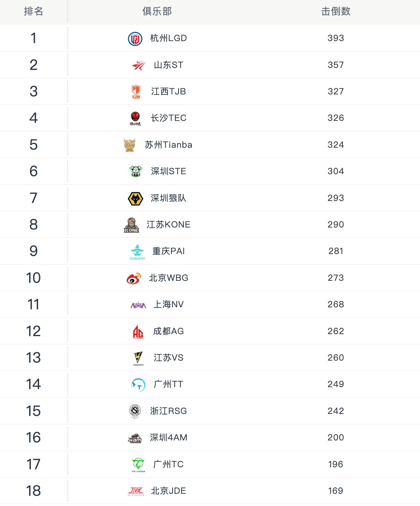Screen dimensions: 420x506
Task: Click the 重庆PAI team logo
Action: click(x=137, y=252)
